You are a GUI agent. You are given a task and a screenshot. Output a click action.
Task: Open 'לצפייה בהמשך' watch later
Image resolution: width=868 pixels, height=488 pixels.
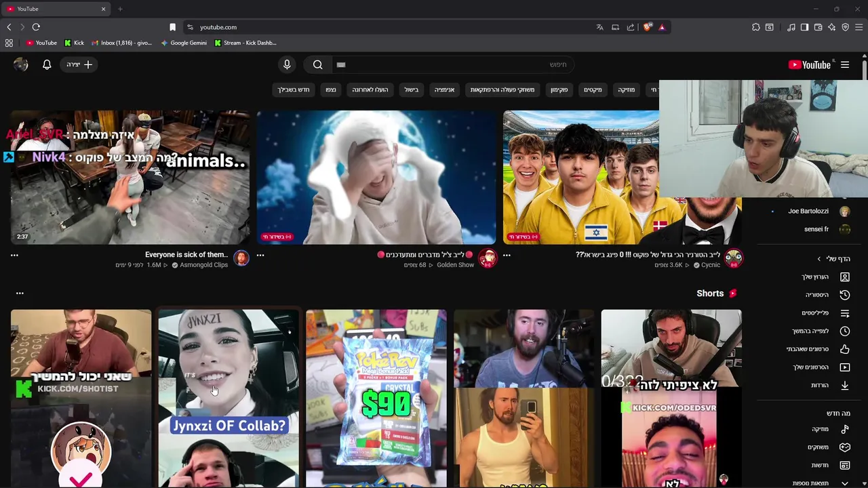coord(825,331)
